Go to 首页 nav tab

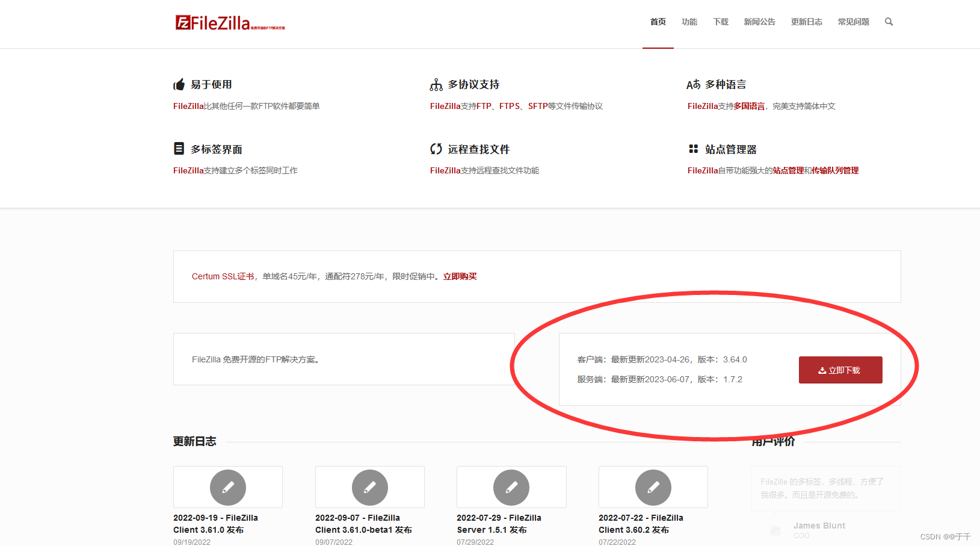pos(658,22)
